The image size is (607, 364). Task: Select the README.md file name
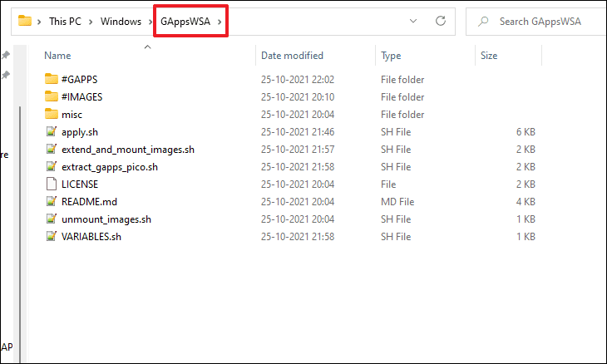89,202
